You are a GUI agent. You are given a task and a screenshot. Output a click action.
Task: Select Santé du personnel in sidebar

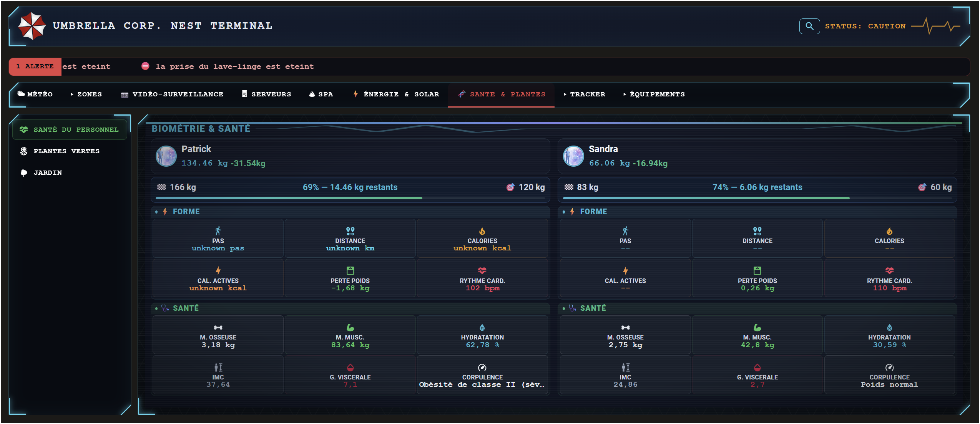[70, 129]
